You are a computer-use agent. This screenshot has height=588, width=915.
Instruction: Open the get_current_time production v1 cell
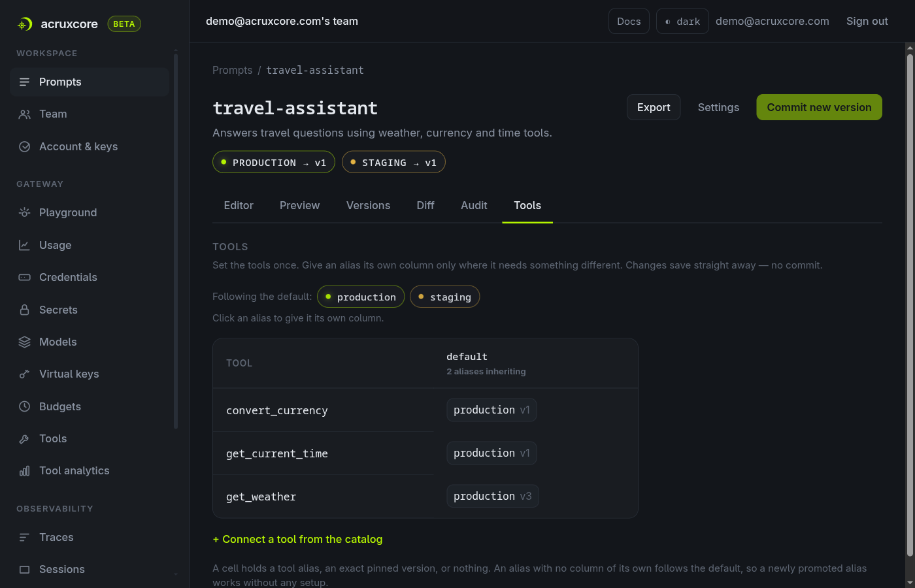(491, 453)
